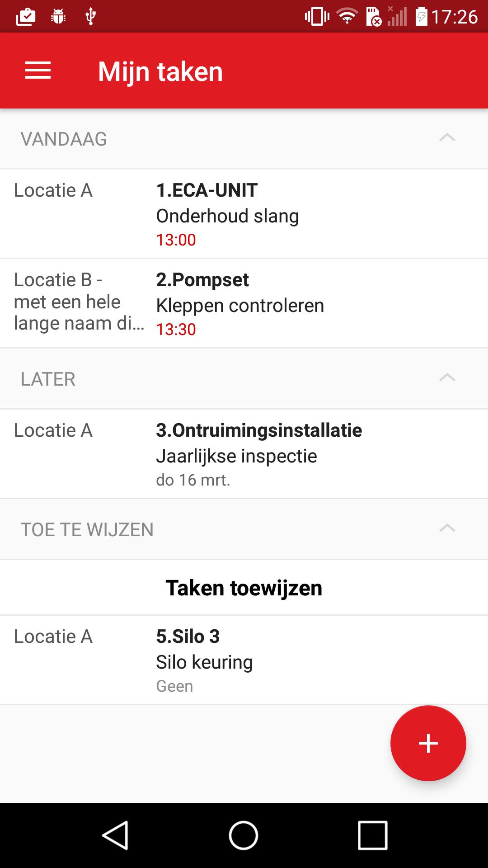Tap the Taken toewijzen button

point(244,588)
